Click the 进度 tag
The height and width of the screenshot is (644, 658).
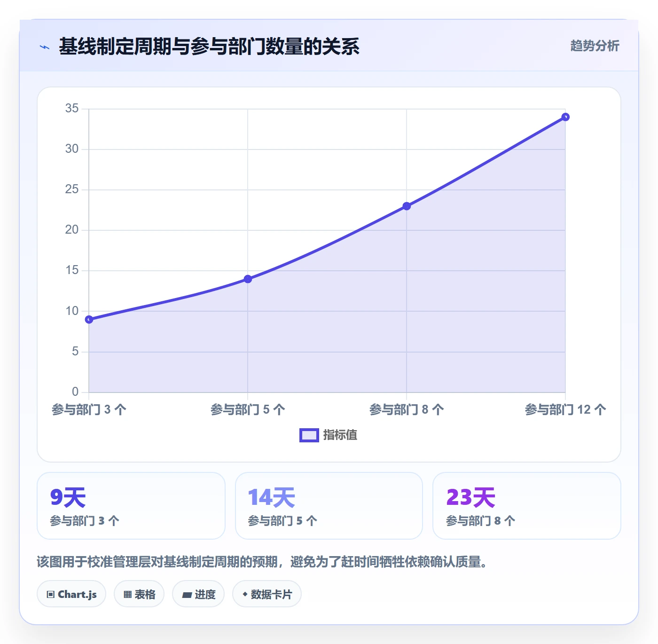(198, 594)
